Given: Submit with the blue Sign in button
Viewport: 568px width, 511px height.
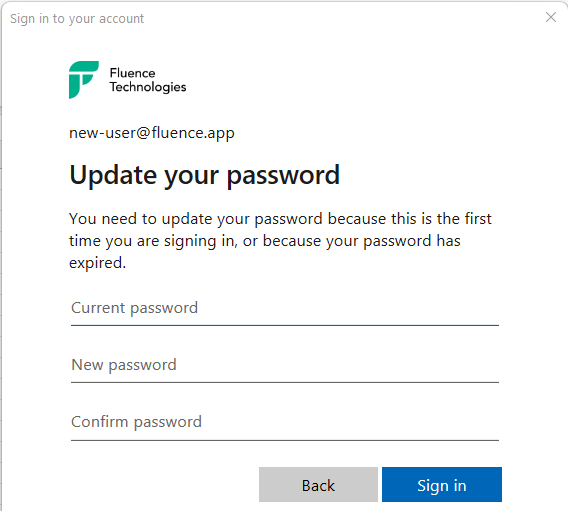Looking at the screenshot, I should [442, 485].
